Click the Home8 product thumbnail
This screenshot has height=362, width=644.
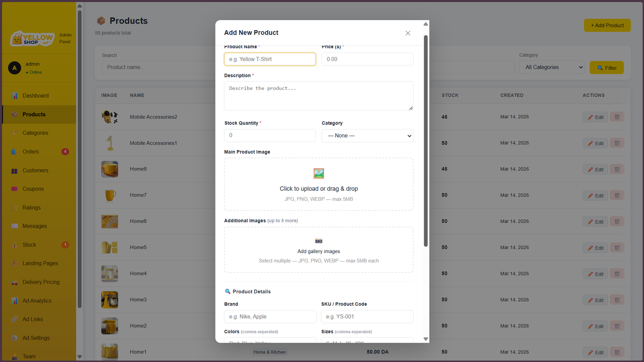point(109,169)
